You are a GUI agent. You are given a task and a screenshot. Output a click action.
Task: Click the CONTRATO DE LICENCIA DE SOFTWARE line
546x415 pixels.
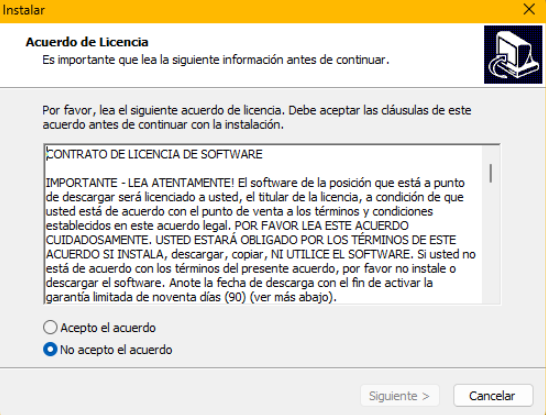(154, 154)
